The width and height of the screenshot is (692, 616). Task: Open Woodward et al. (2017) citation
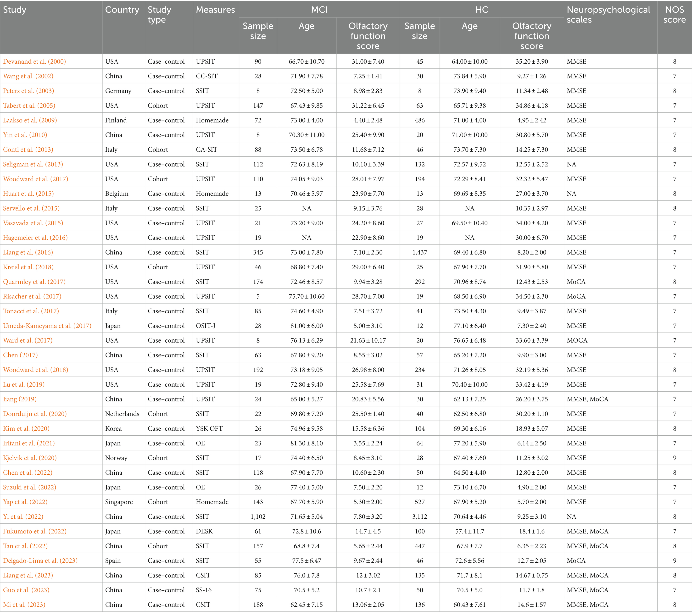(36, 179)
